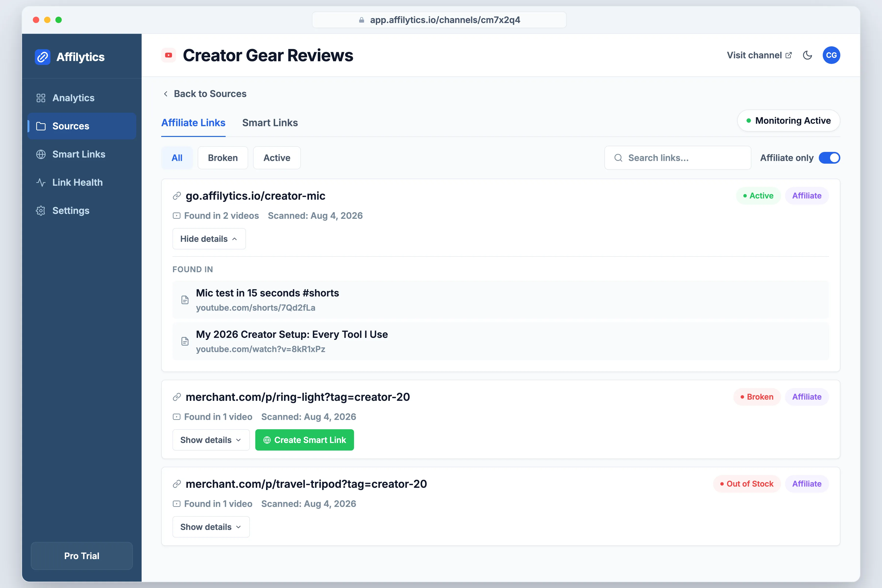Image resolution: width=882 pixels, height=588 pixels.
Task: Filter links by Active
Action: tap(277, 158)
